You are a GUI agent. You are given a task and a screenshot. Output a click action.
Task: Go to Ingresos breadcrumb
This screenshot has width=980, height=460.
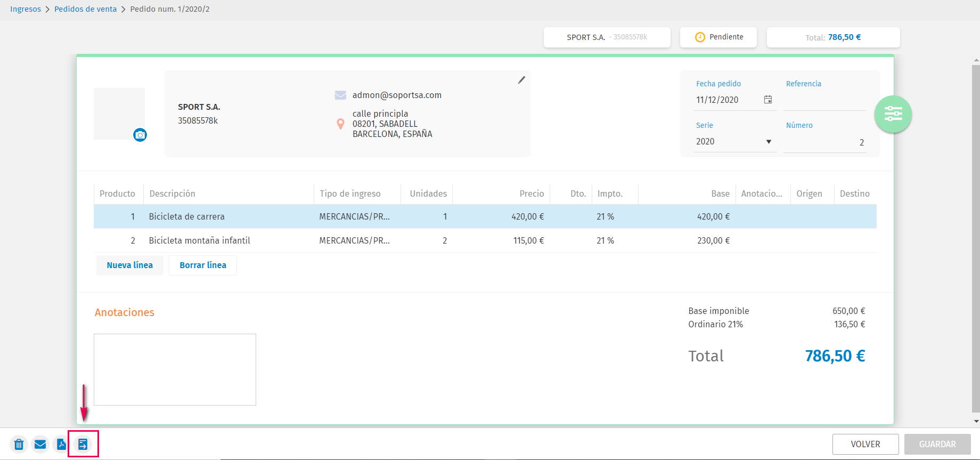click(x=26, y=9)
